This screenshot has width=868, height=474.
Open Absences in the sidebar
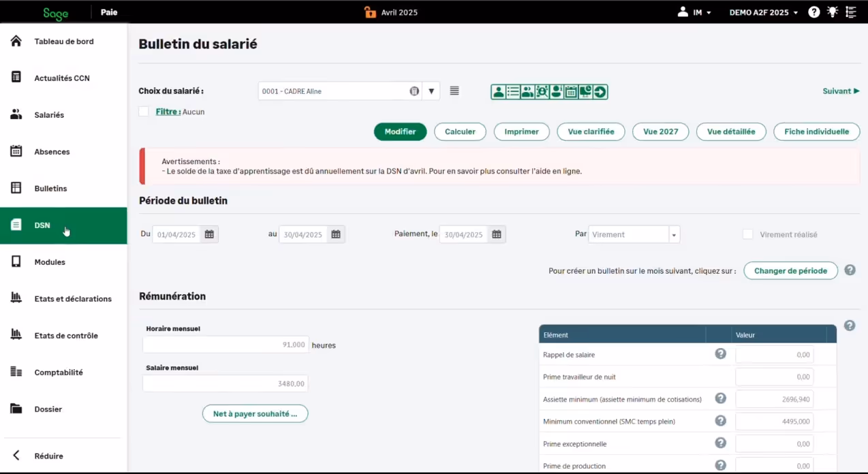pyautogui.click(x=63, y=152)
